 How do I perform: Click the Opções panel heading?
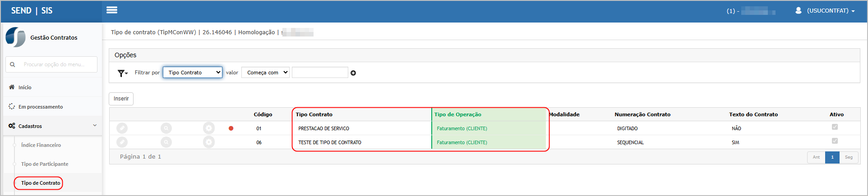click(125, 55)
